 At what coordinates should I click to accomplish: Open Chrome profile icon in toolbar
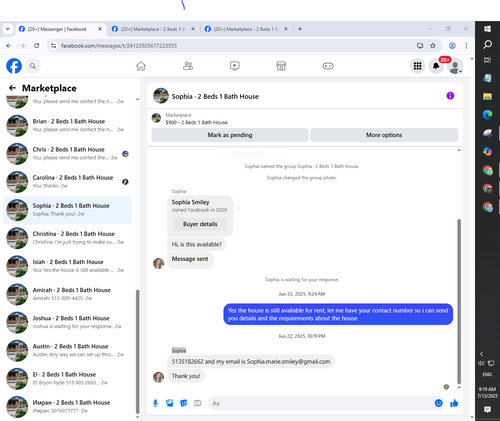click(452, 46)
